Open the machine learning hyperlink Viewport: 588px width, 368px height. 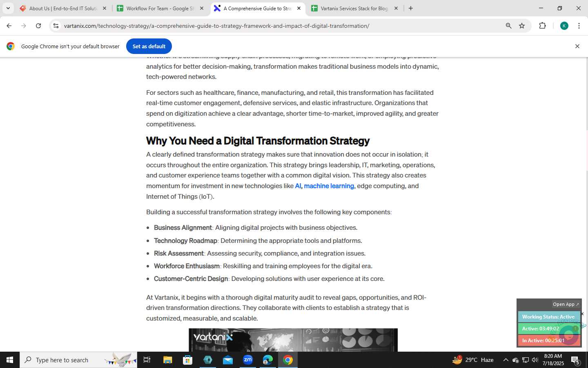(x=329, y=186)
